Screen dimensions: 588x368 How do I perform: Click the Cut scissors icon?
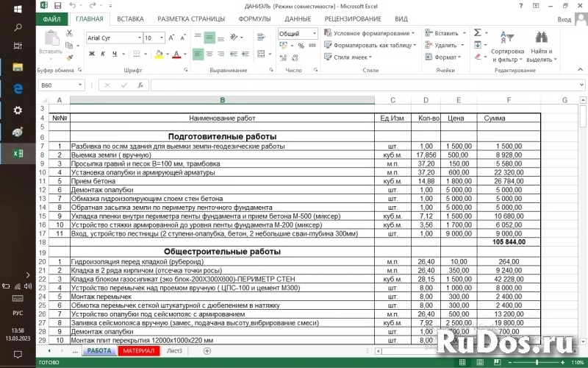(69, 33)
